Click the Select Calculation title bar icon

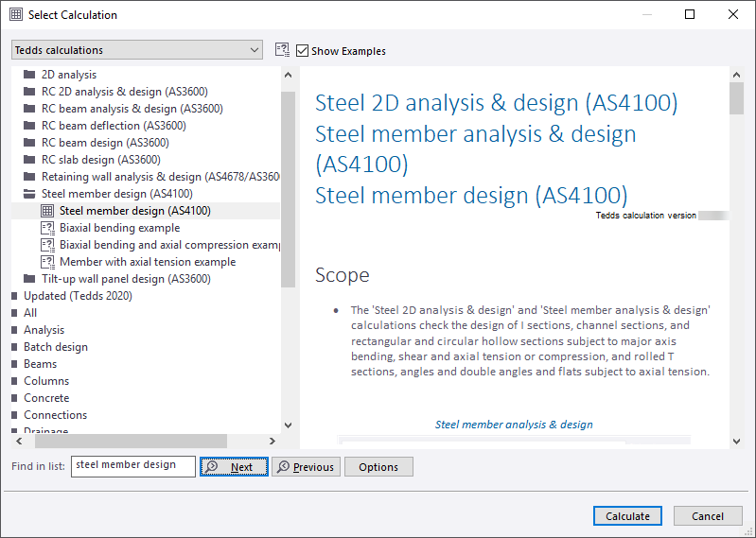tap(16, 14)
